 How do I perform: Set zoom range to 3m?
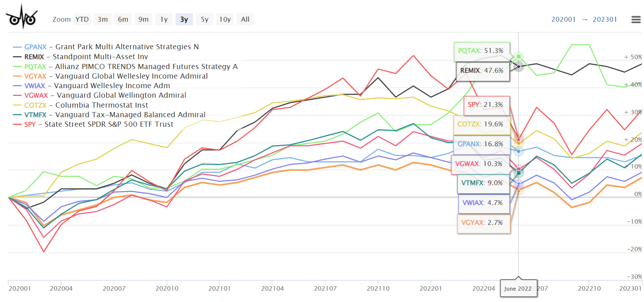[x=103, y=19]
